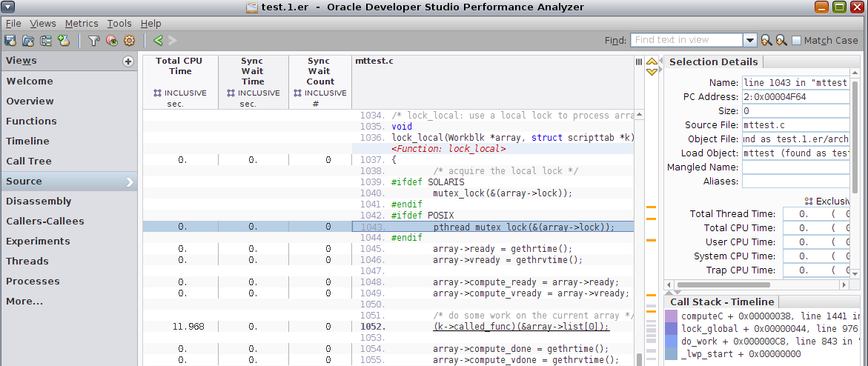Image resolution: width=868 pixels, height=366 pixels.
Task: Select source line 1045 gethrtime assignment
Action: tap(502, 249)
